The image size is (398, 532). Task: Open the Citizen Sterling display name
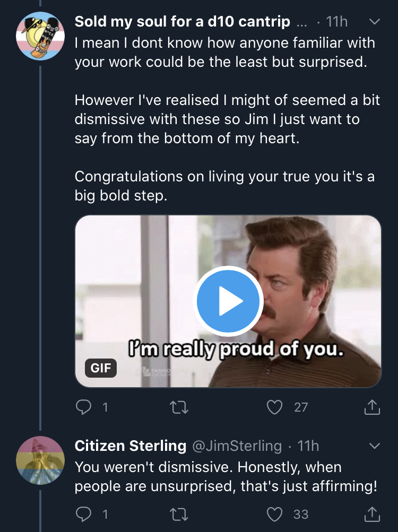click(131, 446)
